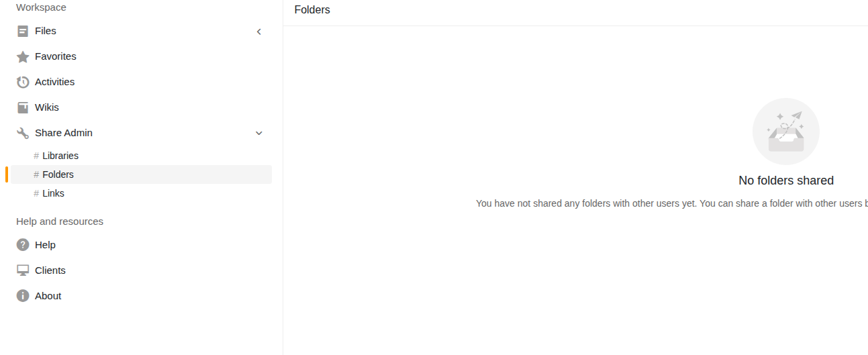Go to Links under Share Admin
Screen dimensions: 868x355
53,193
